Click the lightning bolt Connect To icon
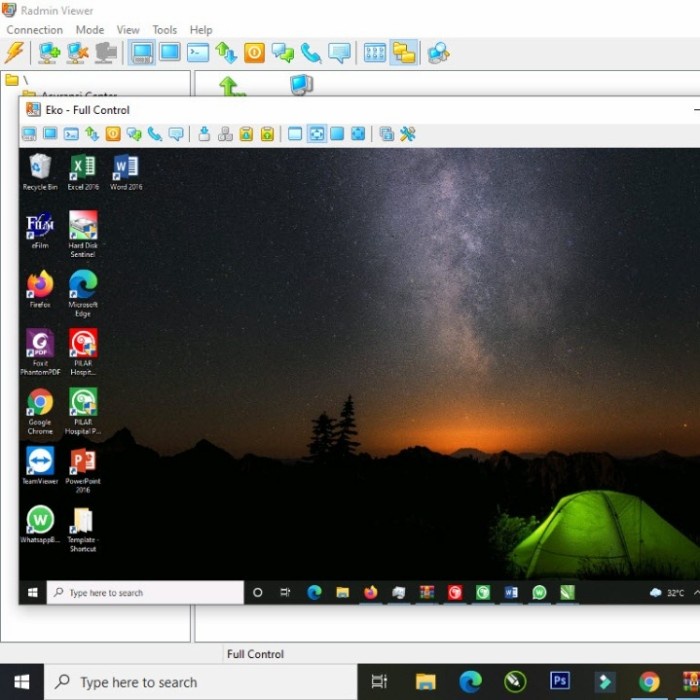 [x=14, y=53]
